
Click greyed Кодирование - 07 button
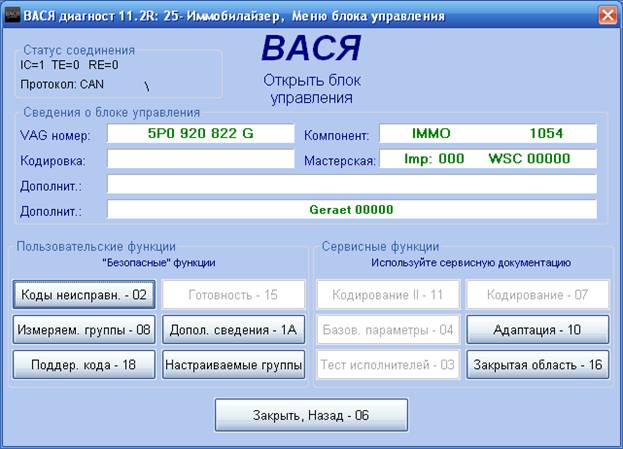point(537,295)
